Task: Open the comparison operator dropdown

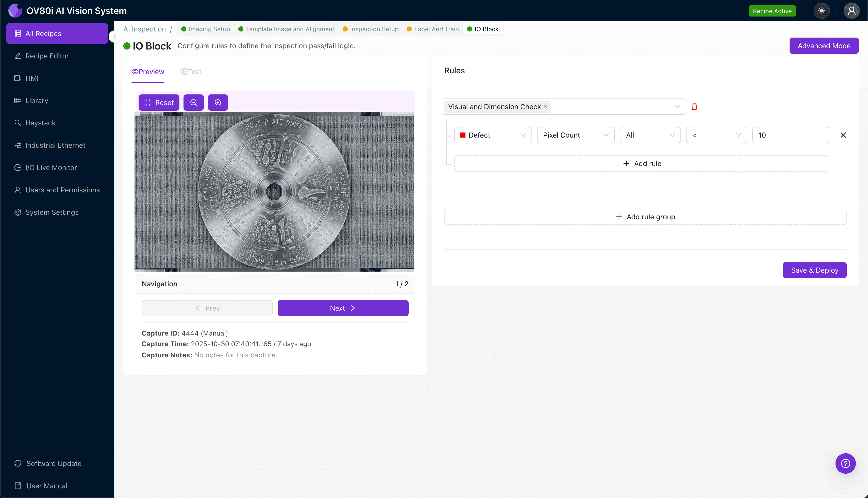Action: pyautogui.click(x=716, y=135)
